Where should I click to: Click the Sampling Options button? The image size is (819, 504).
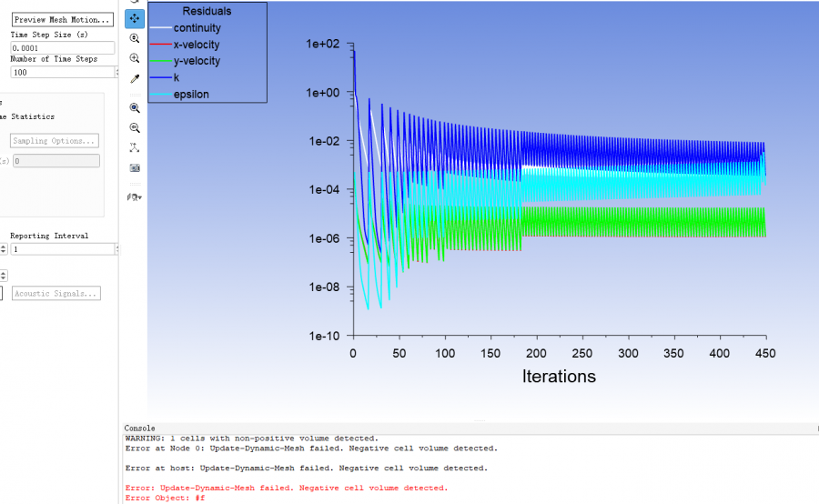[x=55, y=140]
